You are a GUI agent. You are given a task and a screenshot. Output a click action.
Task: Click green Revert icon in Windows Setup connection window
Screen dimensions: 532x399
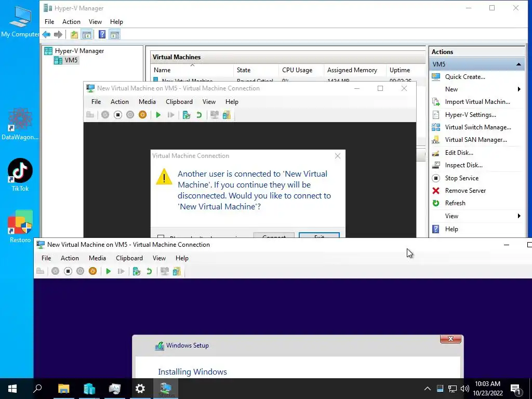pos(149,271)
